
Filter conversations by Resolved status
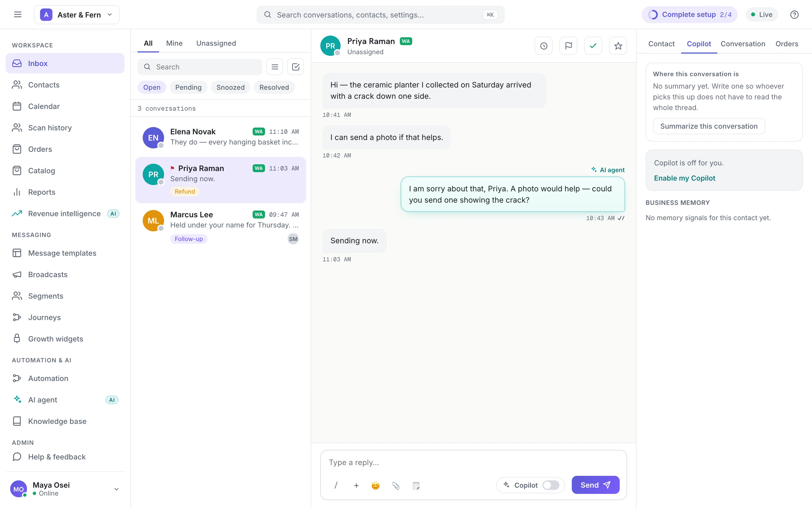pos(274,87)
